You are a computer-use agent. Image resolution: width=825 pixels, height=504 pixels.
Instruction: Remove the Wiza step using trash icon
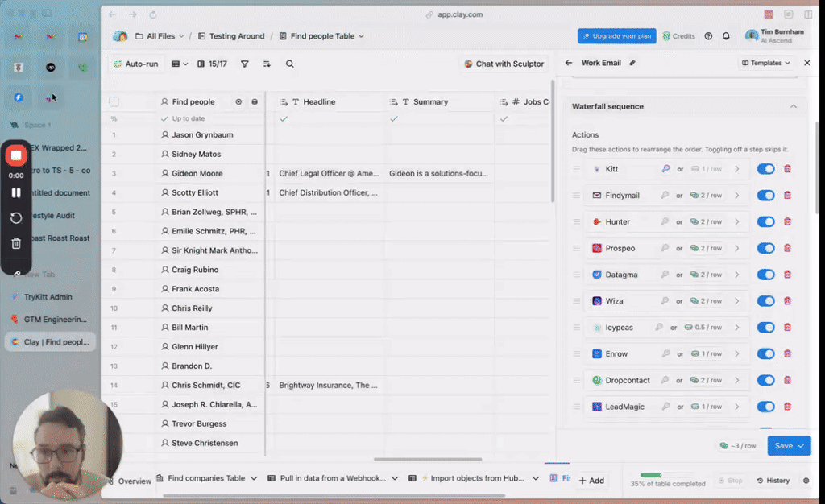(x=787, y=301)
